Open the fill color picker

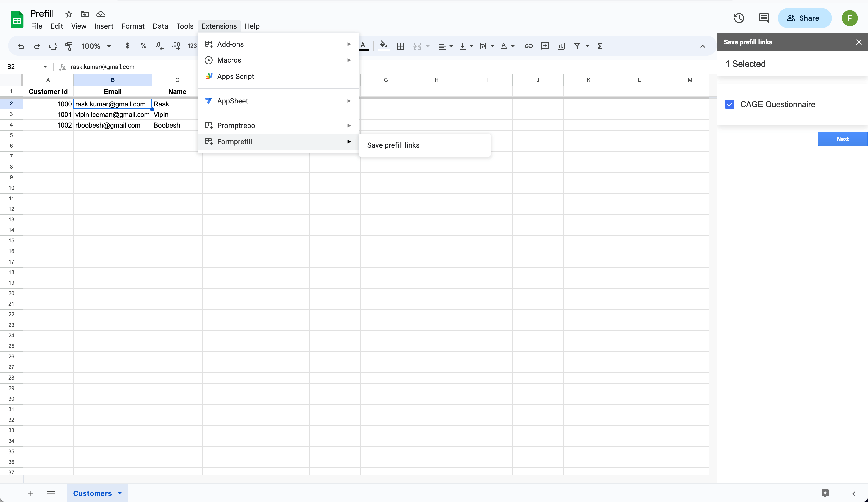pos(383,46)
